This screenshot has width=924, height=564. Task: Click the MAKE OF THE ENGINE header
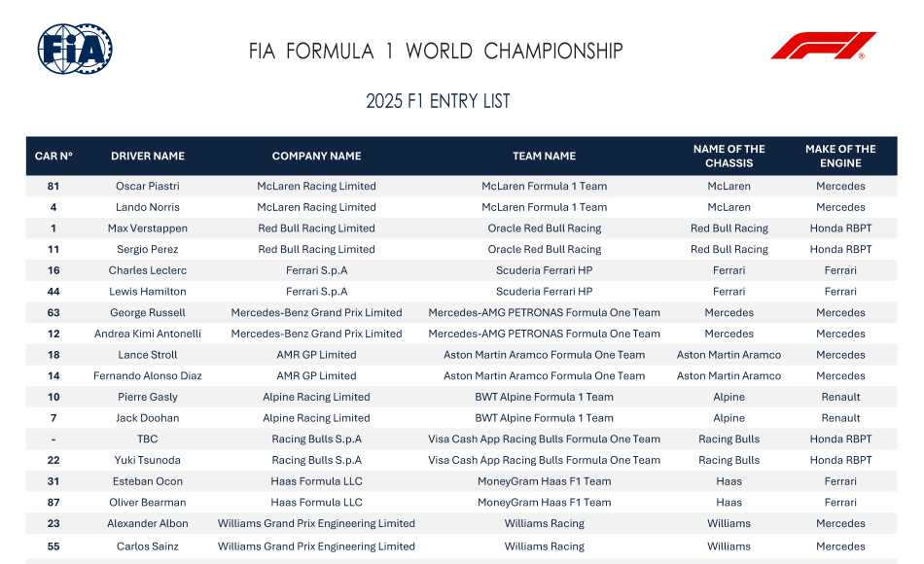(840, 156)
